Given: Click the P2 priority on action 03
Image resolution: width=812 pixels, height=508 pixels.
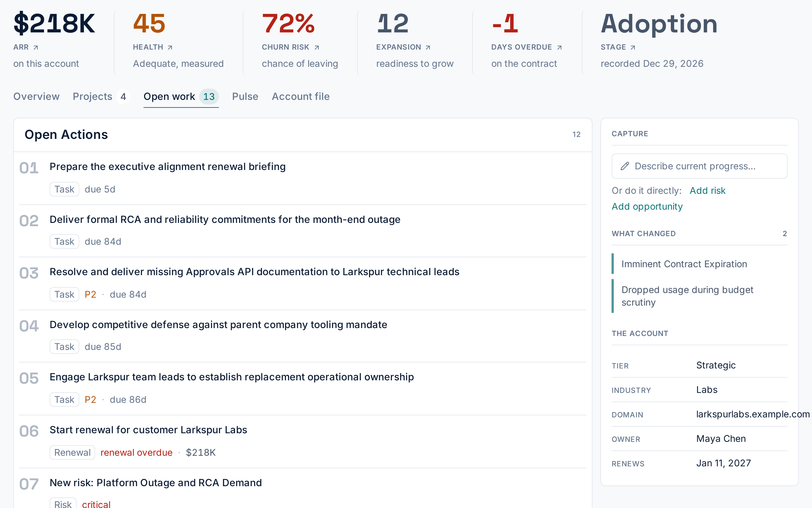Looking at the screenshot, I should click(x=90, y=294).
